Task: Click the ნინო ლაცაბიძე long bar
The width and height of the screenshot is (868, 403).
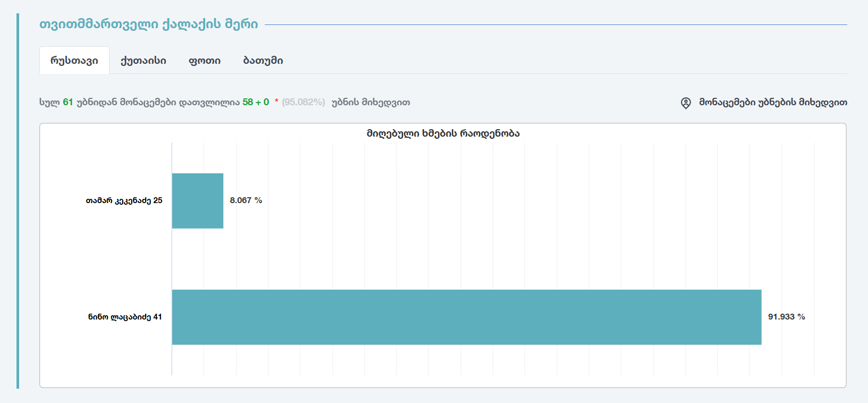Action: pyautogui.click(x=466, y=317)
